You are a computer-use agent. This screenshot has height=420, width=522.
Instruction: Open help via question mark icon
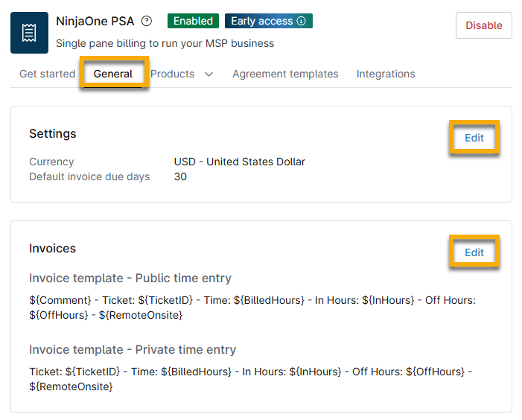(x=147, y=22)
